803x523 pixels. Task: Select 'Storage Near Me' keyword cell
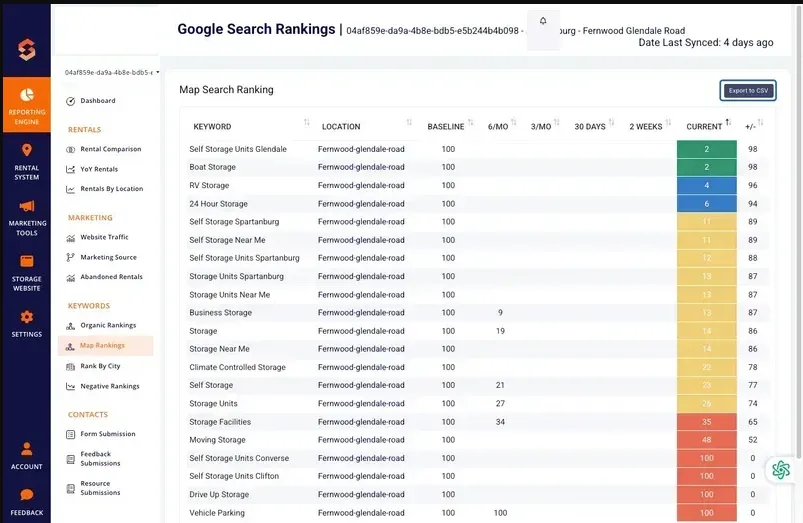point(219,349)
